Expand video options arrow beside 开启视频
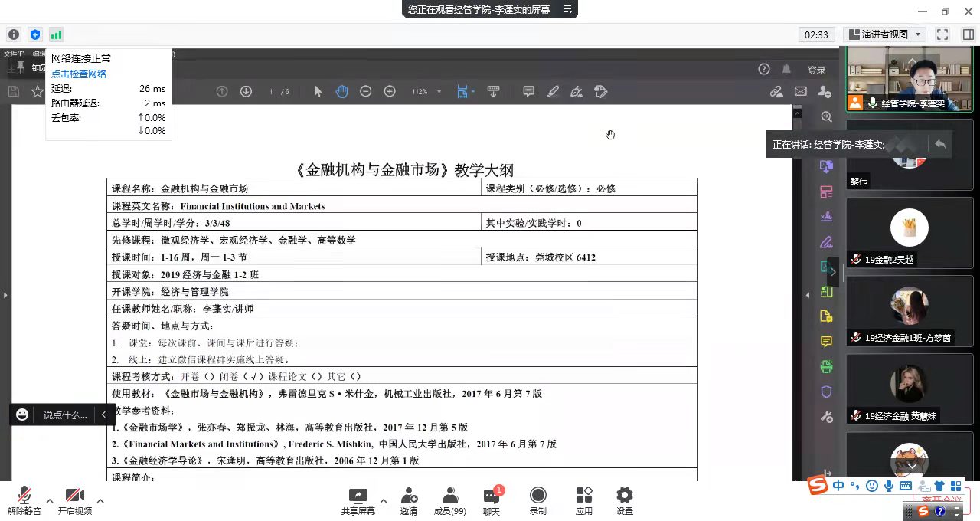980x521 pixels. point(100,501)
